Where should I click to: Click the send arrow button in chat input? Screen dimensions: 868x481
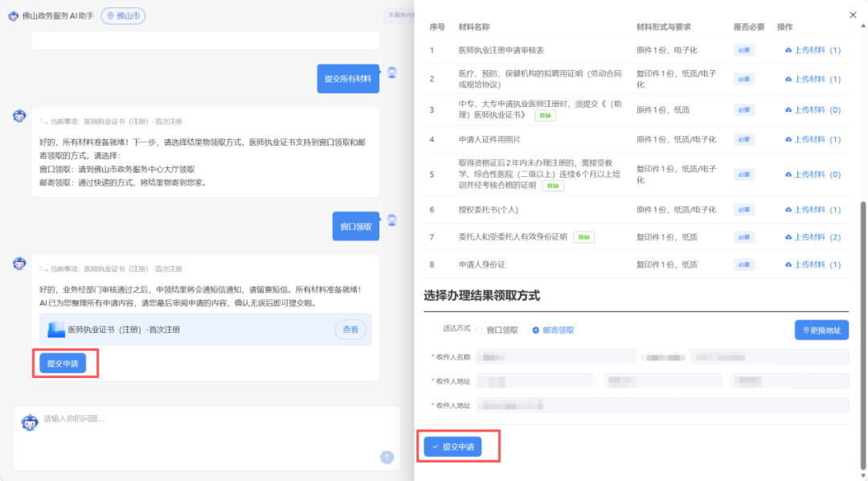(x=387, y=457)
